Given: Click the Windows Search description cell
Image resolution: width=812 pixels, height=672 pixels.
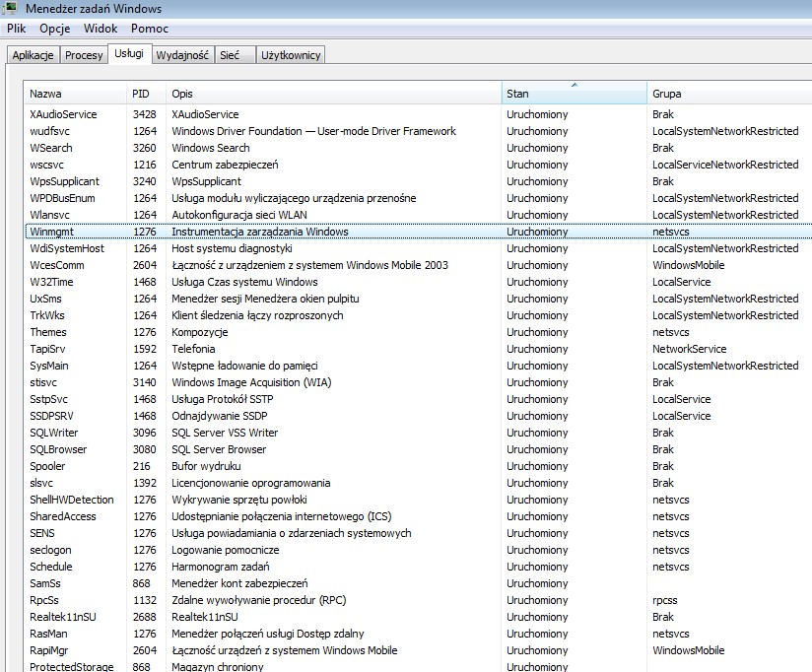Looking at the screenshot, I should coord(210,148).
